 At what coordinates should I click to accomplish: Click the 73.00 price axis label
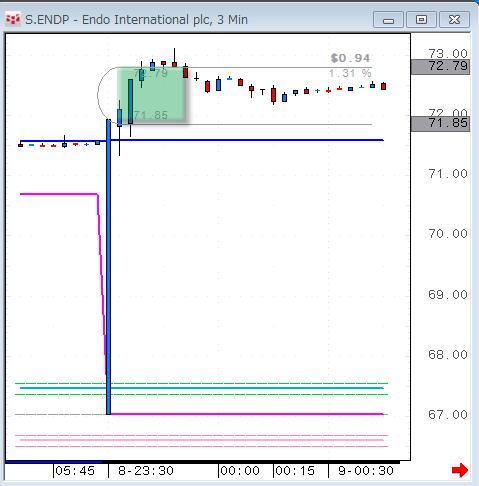coord(448,53)
